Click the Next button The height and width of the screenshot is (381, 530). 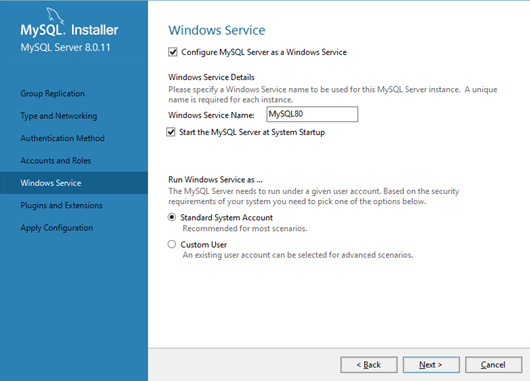click(431, 364)
